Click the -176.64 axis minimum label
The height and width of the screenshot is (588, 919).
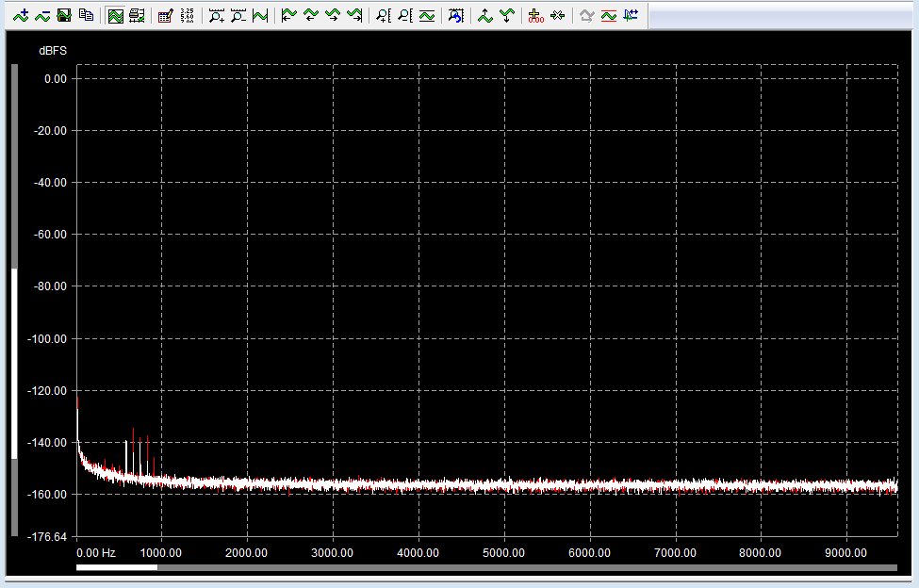tap(47, 536)
